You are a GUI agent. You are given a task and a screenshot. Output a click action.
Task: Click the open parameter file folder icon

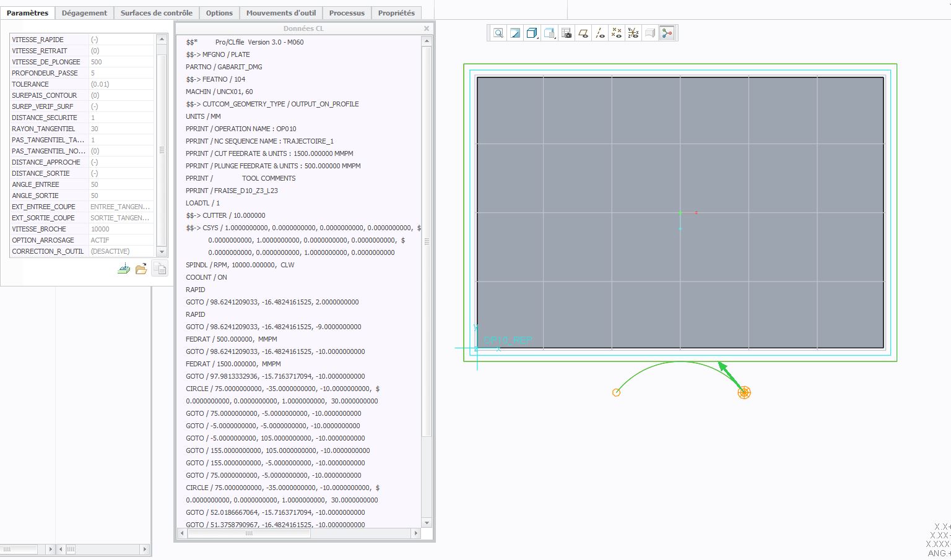[x=141, y=269]
